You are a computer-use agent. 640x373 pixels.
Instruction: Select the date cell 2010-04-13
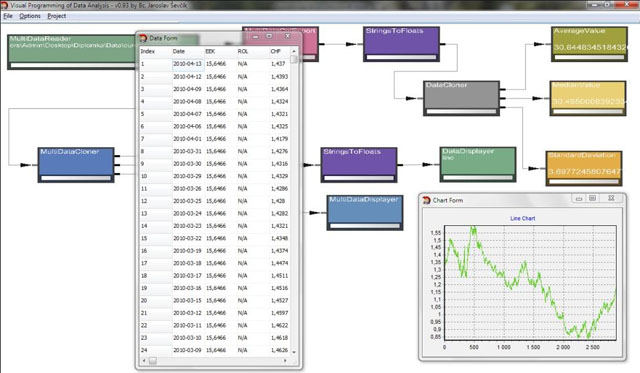pos(187,64)
